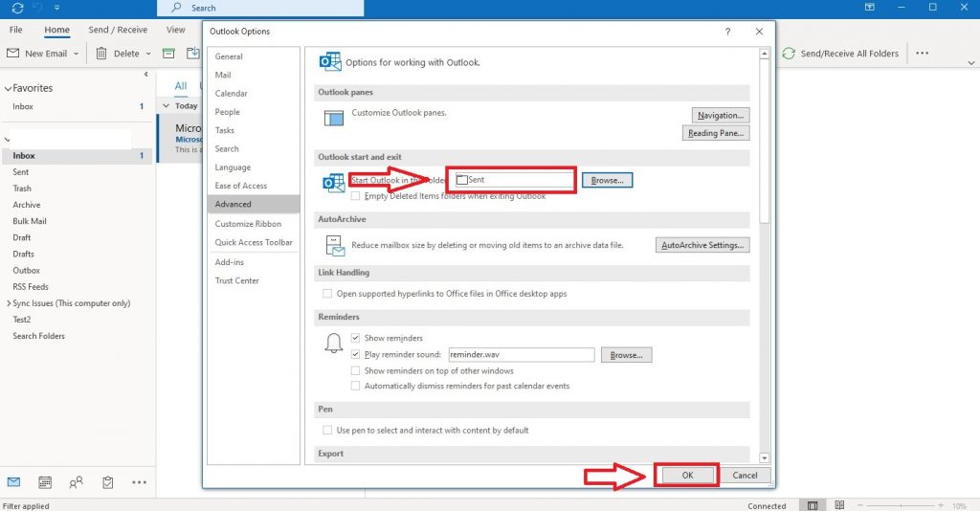Open New Email envelope icon

click(x=12, y=53)
